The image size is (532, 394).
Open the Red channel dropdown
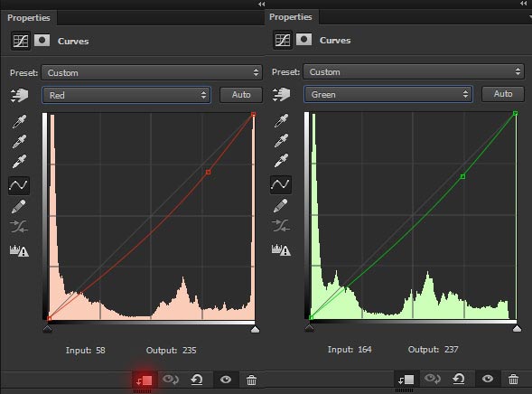tap(126, 95)
